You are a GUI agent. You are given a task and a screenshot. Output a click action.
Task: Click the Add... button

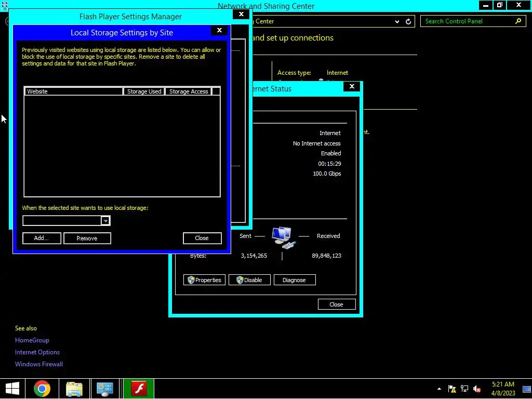click(x=42, y=238)
